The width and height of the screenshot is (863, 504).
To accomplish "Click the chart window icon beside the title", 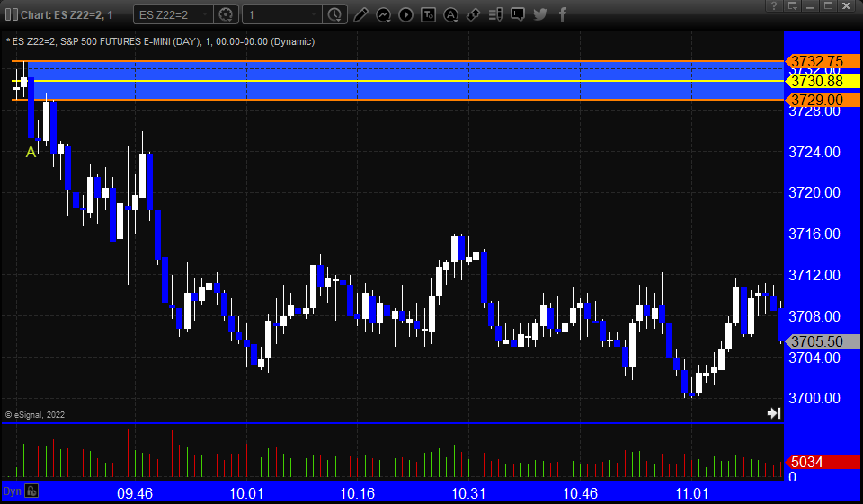I will click(x=11, y=14).
